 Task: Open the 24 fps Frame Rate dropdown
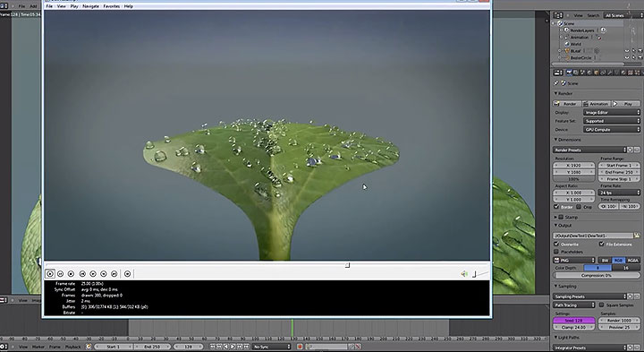click(619, 193)
